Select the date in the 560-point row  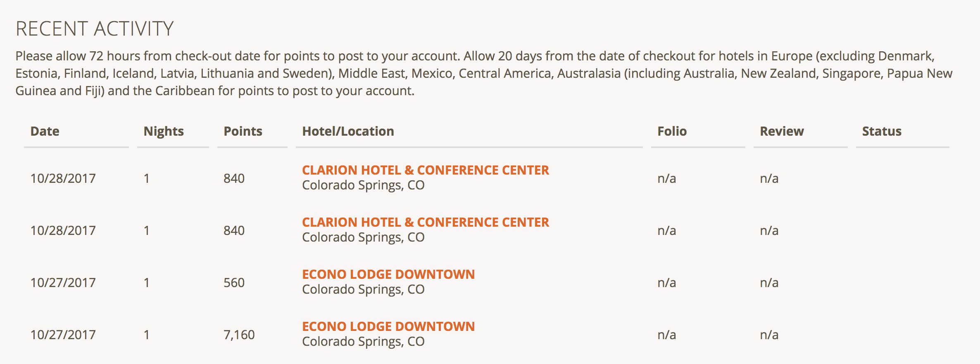pos(63,283)
